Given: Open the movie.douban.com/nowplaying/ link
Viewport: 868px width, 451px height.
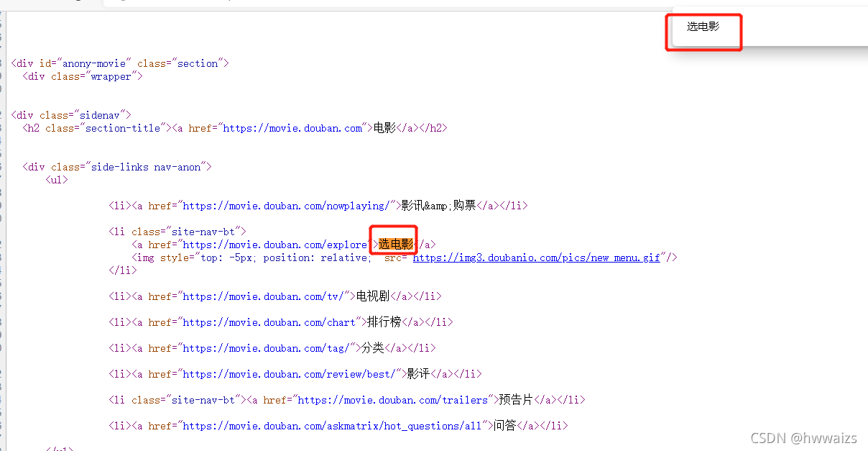Looking at the screenshot, I should 286,206.
